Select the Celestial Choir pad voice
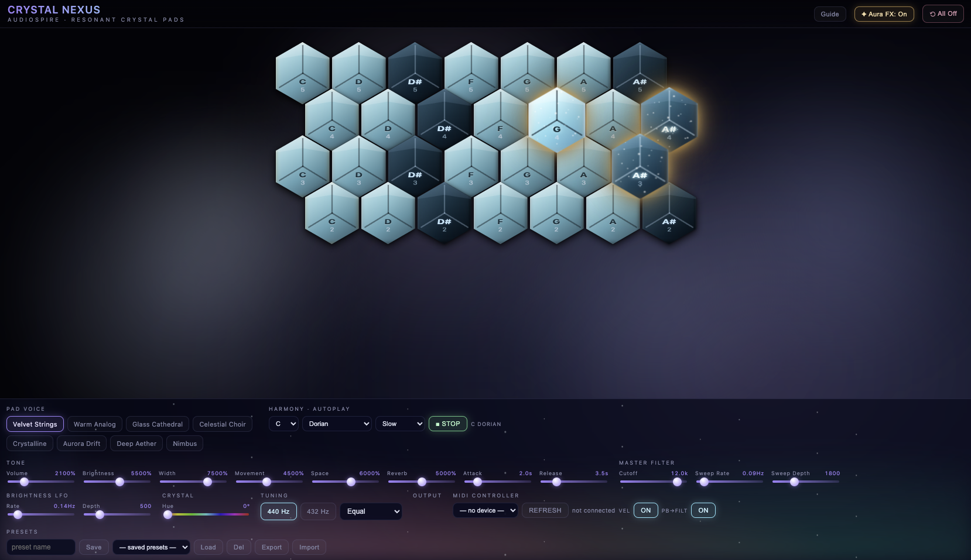971x560 pixels. click(x=223, y=424)
